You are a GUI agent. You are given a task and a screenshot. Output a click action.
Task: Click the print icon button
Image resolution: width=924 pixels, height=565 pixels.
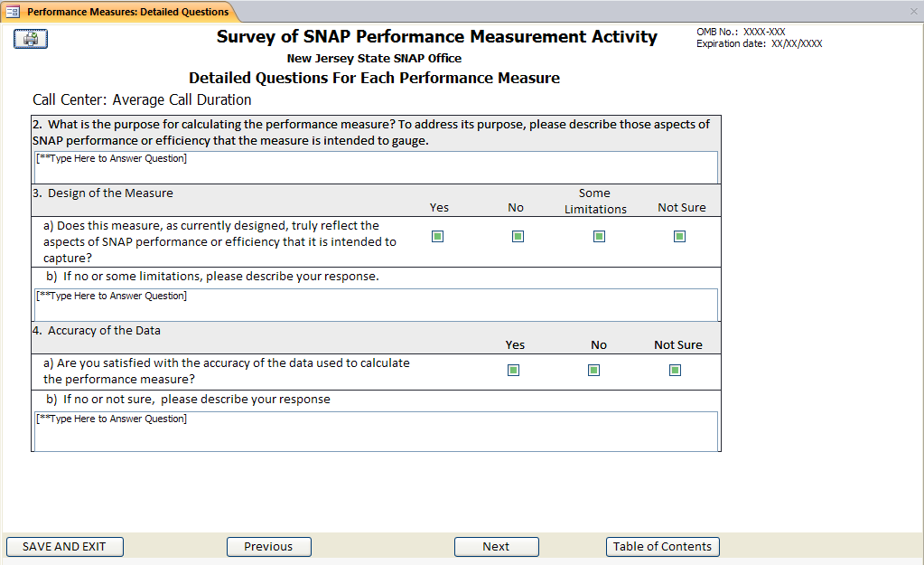coord(31,39)
